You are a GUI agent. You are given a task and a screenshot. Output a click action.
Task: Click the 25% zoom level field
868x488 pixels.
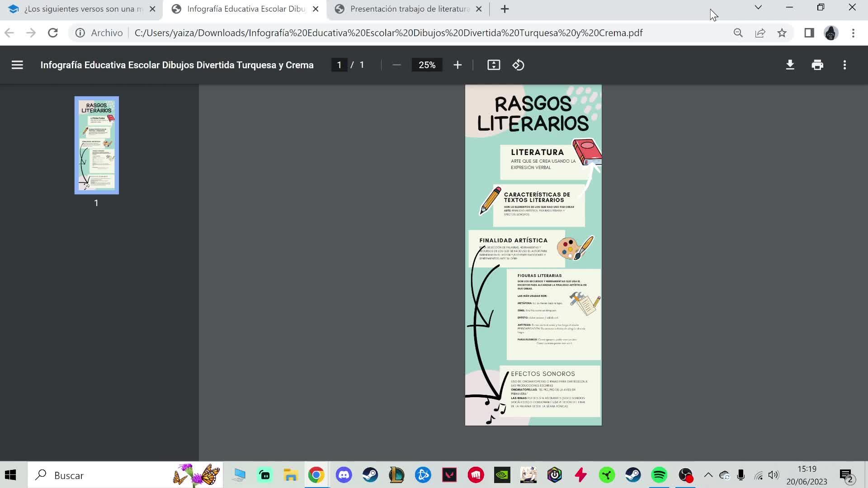pos(427,65)
